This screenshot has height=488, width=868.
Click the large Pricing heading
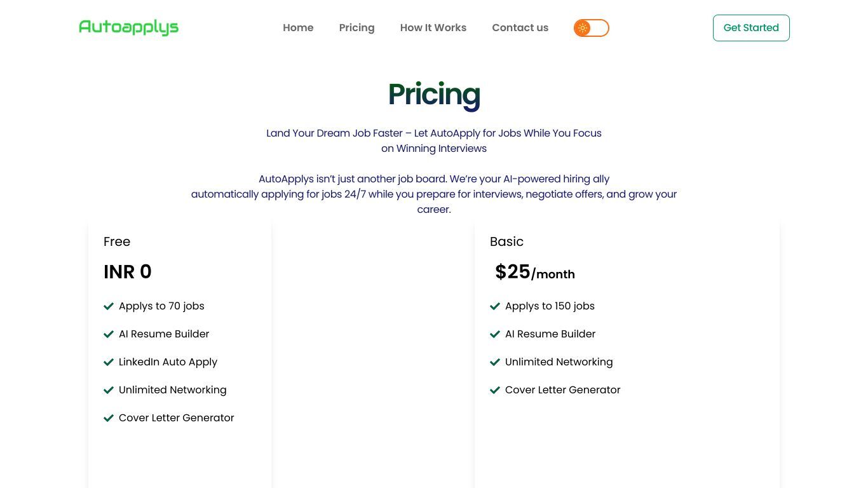pos(434,95)
